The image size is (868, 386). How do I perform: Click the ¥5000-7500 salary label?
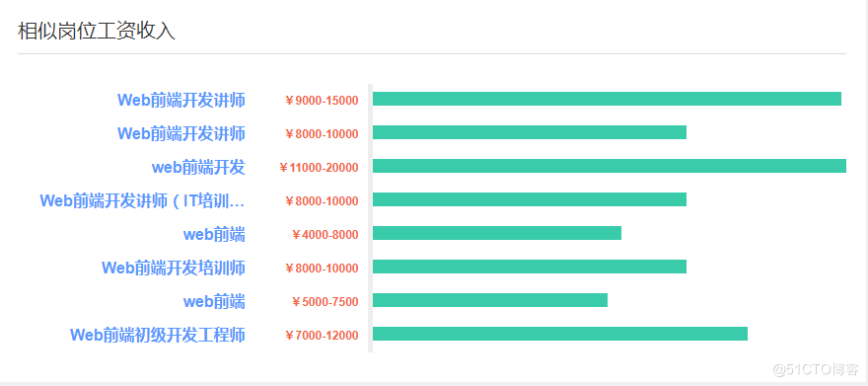click(325, 302)
